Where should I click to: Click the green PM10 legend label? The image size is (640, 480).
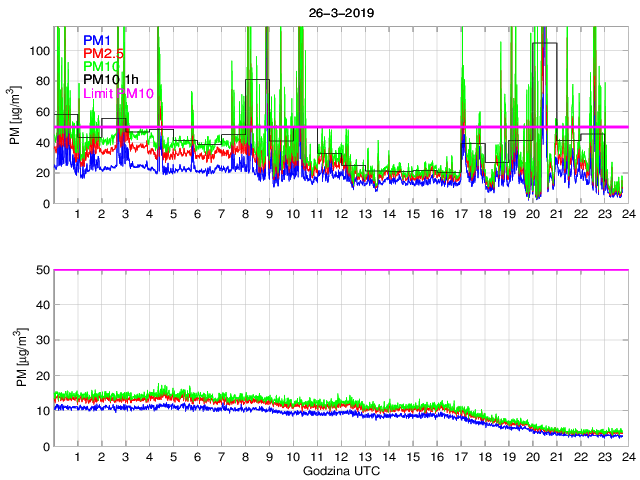103,66
